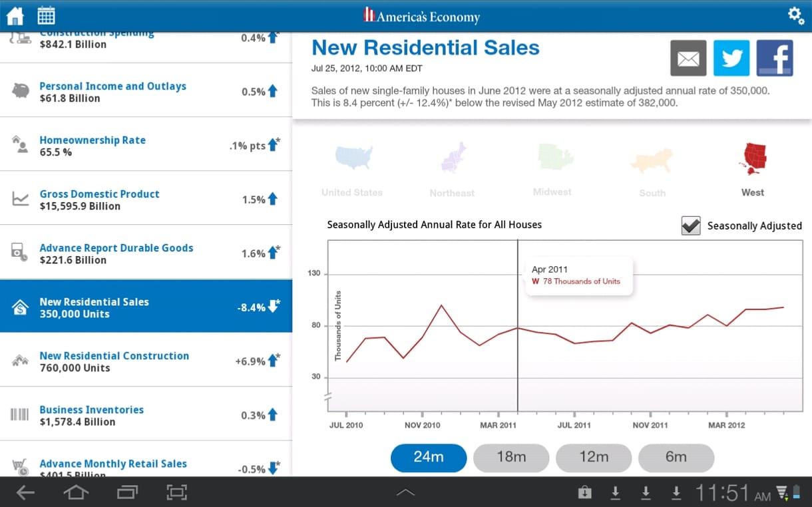Screen dimensions: 812x507
Task: Open Advance Monthly Retail Sales indicator
Action: click(x=146, y=459)
